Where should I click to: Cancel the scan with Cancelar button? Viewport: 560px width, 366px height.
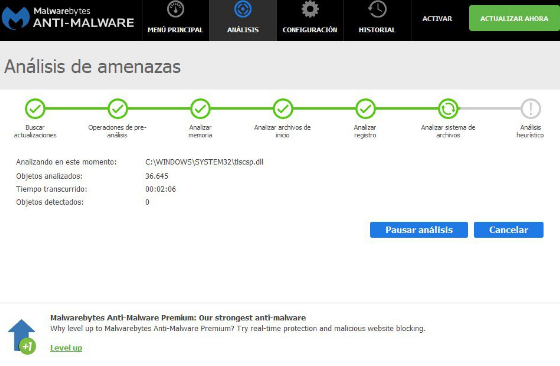pyautogui.click(x=509, y=230)
